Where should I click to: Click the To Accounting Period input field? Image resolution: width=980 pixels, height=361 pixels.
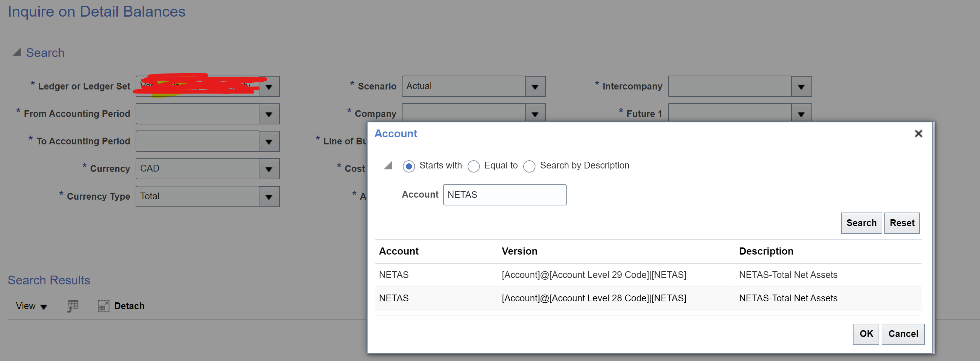coord(197,141)
